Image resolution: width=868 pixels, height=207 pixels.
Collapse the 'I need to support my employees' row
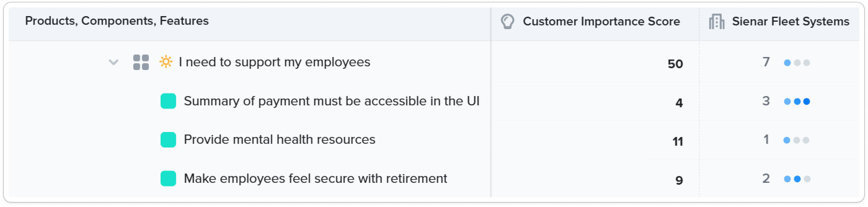[x=113, y=62]
